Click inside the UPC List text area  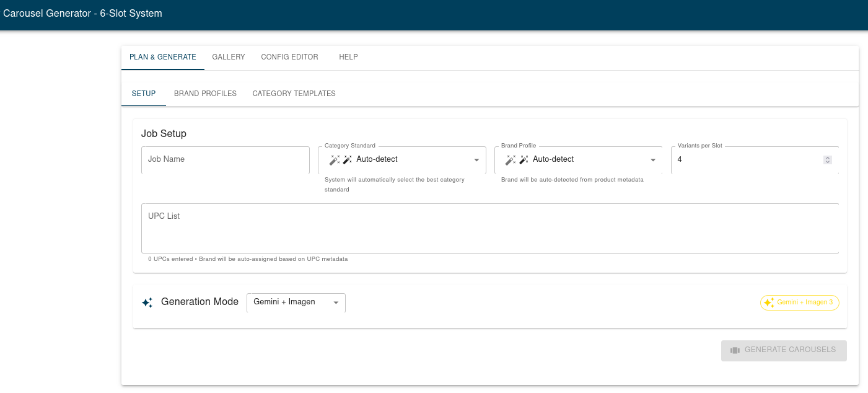(489, 228)
